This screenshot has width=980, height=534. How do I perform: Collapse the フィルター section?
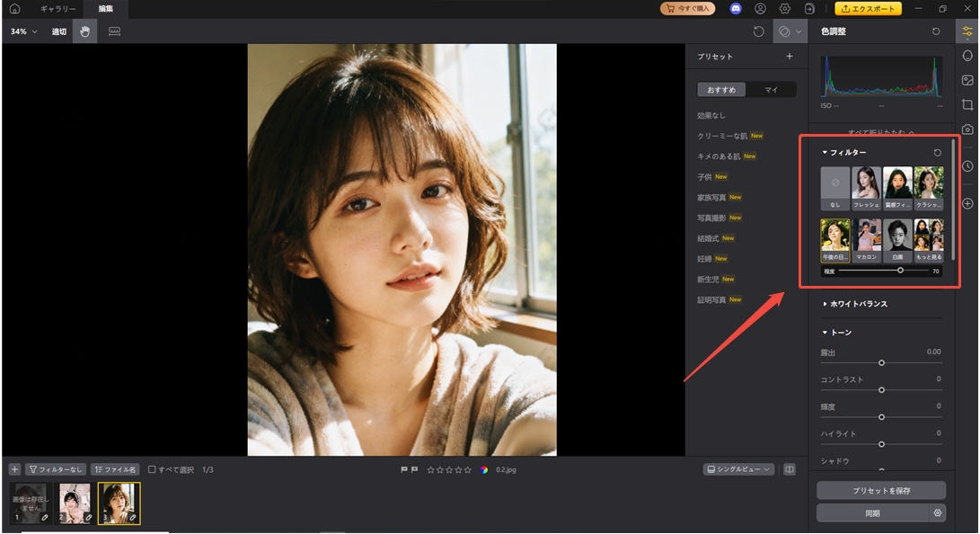click(823, 153)
